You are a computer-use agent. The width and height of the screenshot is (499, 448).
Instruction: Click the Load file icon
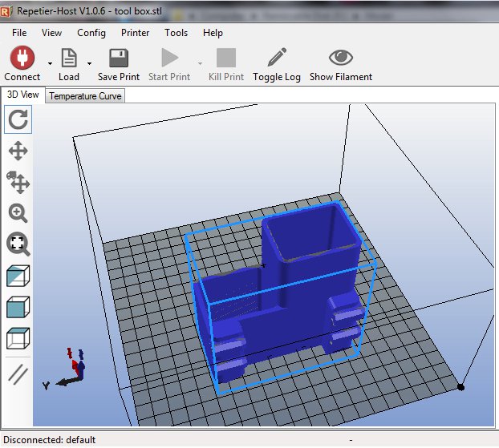pos(69,59)
